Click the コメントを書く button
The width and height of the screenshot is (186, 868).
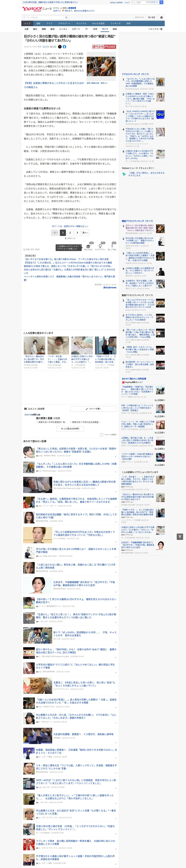click(x=93, y=409)
